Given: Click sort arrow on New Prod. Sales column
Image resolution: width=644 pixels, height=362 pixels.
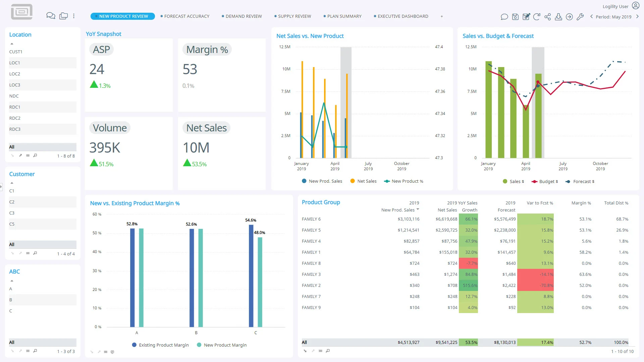Looking at the screenshot, I should tap(418, 209).
